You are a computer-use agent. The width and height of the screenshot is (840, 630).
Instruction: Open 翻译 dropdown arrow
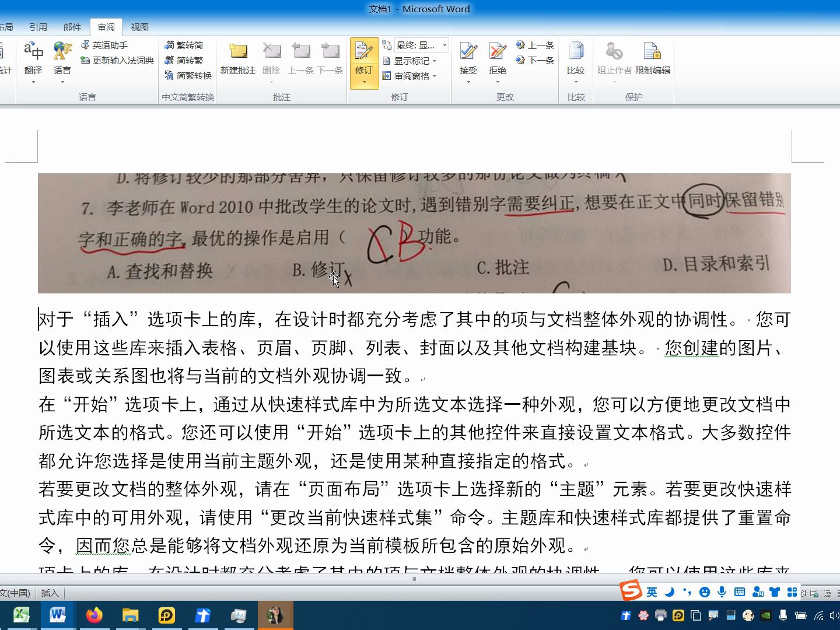pyautogui.click(x=33, y=82)
